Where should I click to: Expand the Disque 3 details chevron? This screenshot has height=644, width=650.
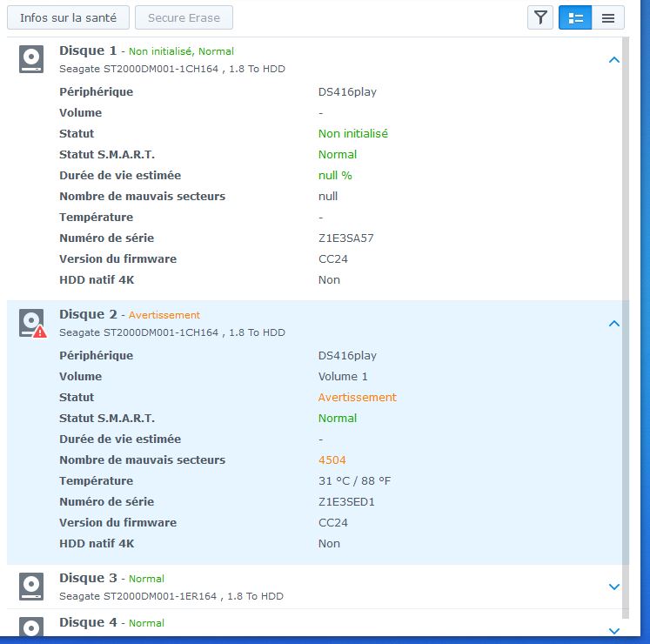(614, 587)
